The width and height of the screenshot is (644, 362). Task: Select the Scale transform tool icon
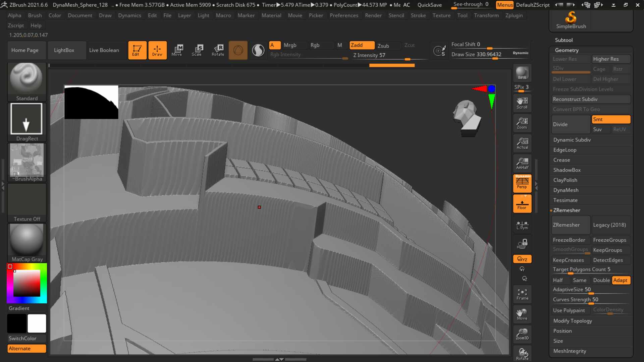point(197,50)
